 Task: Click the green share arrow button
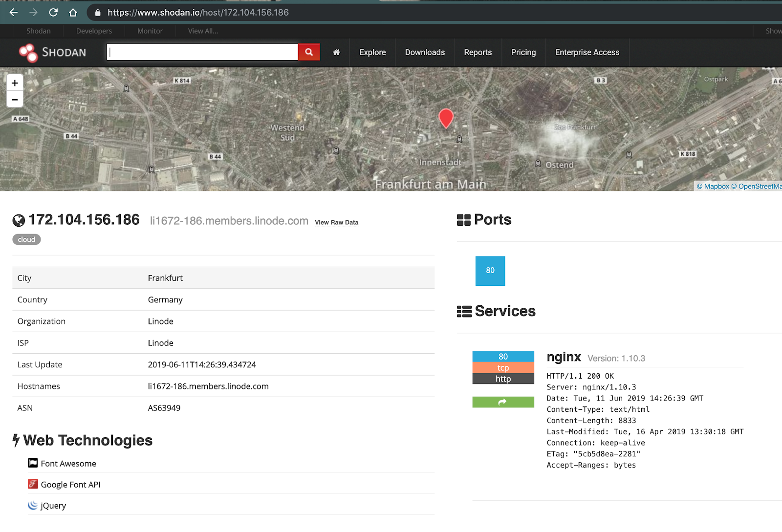503,402
